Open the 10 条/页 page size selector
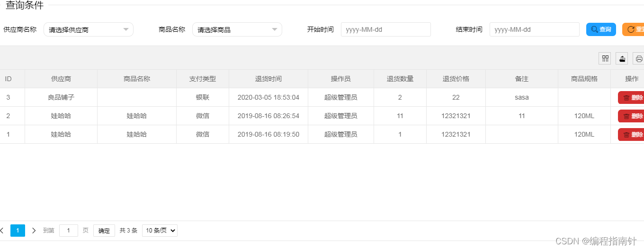 pyautogui.click(x=160, y=231)
